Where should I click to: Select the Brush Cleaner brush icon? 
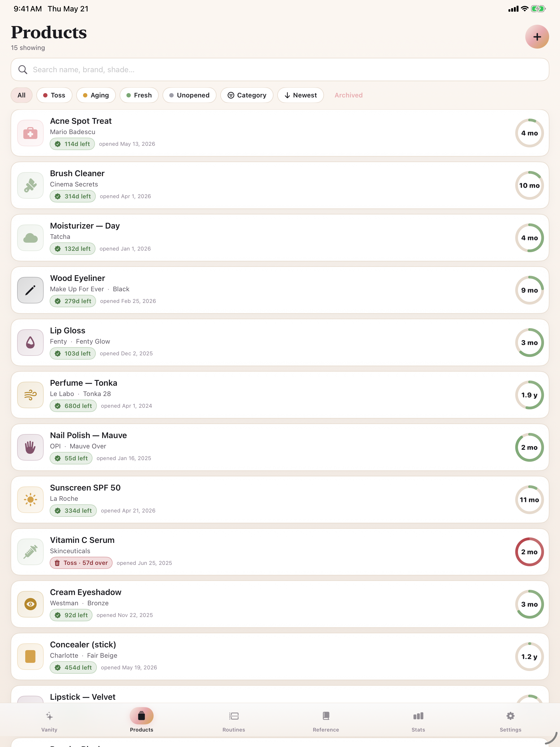click(x=30, y=185)
